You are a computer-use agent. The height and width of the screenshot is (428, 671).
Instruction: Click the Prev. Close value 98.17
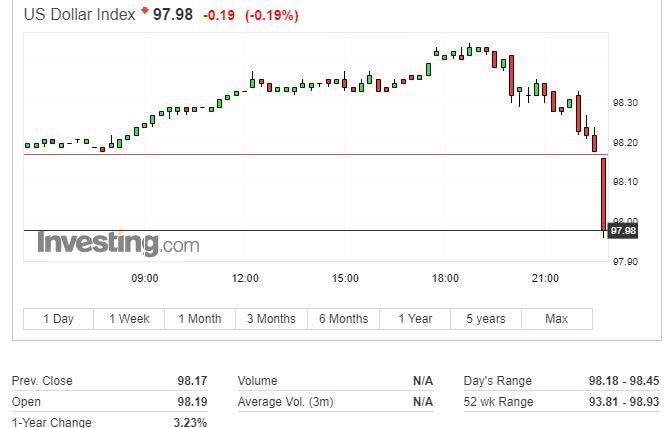pyautogui.click(x=192, y=381)
